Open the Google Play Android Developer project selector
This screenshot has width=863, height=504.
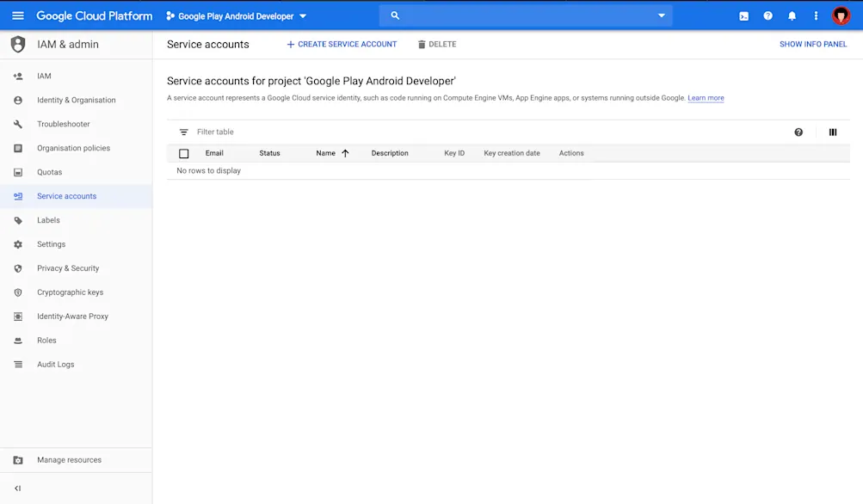tap(236, 16)
